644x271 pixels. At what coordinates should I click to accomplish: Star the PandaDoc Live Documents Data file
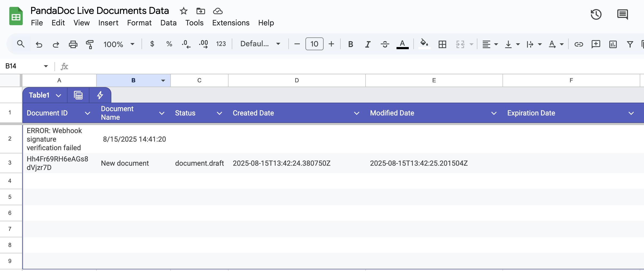[184, 11]
